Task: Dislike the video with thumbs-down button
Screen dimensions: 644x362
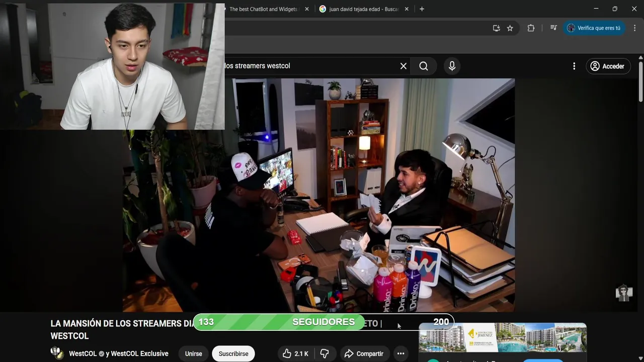Action: coord(325,354)
